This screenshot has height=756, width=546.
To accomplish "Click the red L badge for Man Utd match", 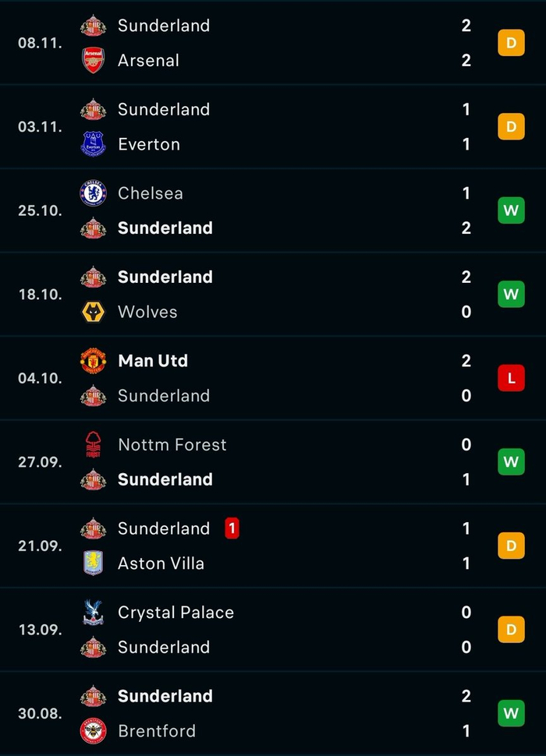I will [511, 378].
